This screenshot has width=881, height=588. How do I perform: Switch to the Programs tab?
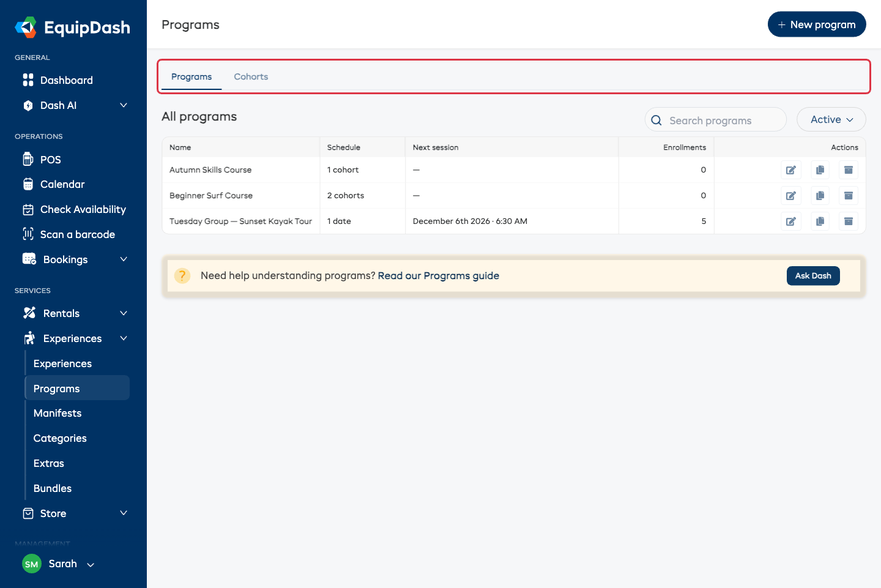pyautogui.click(x=191, y=76)
